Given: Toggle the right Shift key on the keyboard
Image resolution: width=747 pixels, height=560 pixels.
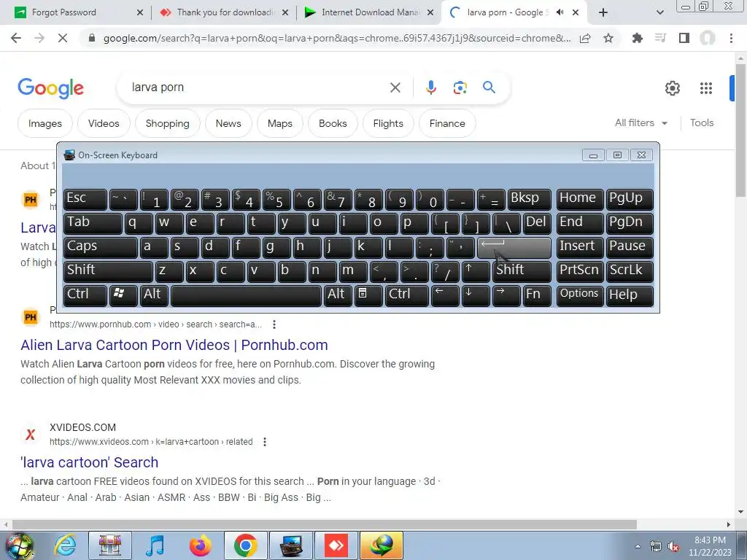Looking at the screenshot, I should click(522, 271).
